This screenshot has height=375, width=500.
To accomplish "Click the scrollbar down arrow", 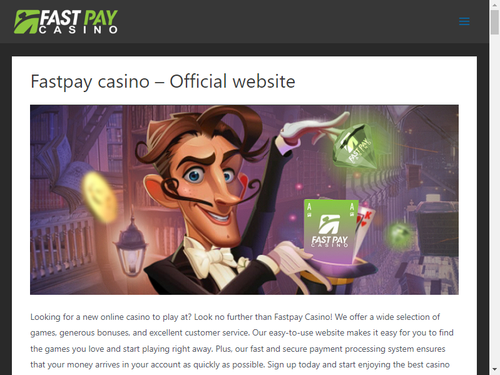I will pyautogui.click(x=495, y=370).
